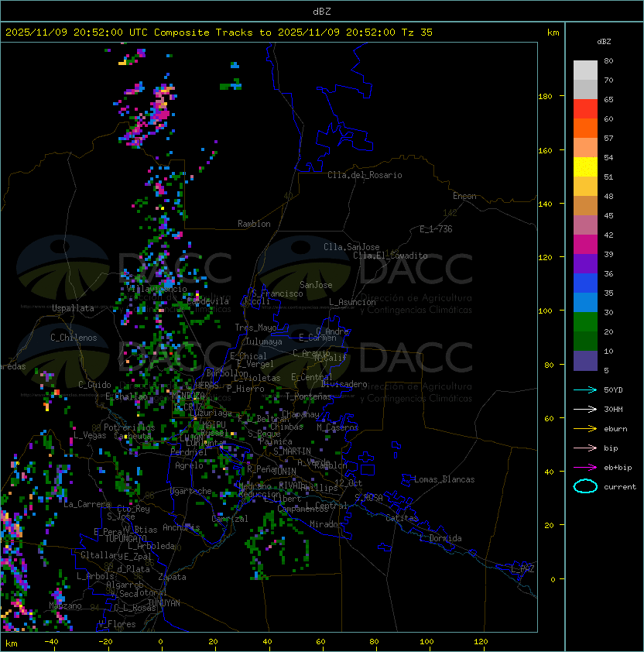The height and width of the screenshot is (652, 644).
Task: Click the 'Tres_Mayo' map label
Action: pos(255,328)
